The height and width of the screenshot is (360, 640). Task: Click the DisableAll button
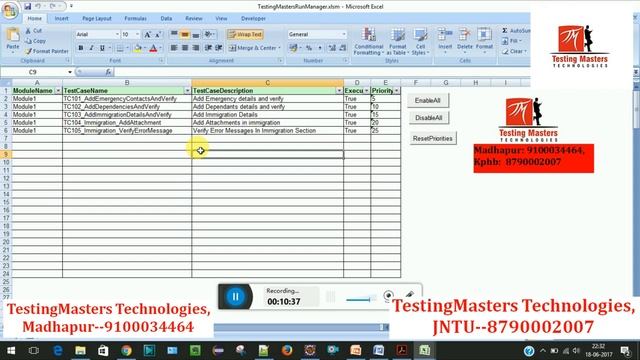coord(428,118)
